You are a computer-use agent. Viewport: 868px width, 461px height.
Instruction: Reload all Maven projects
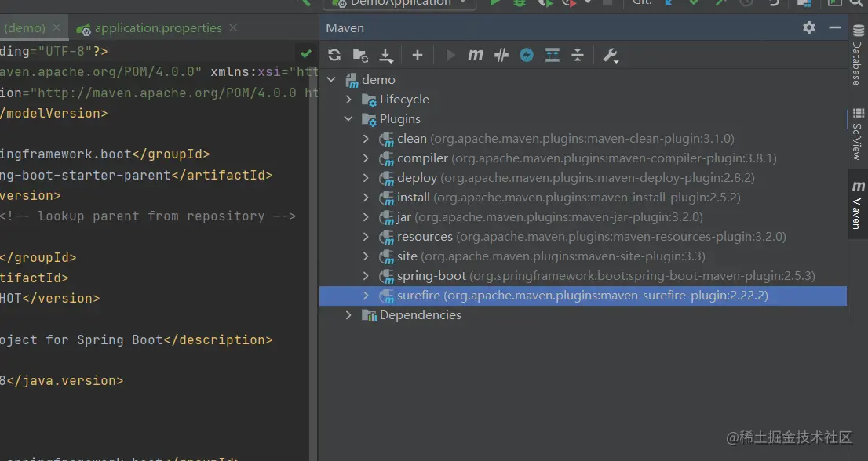click(x=334, y=55)
